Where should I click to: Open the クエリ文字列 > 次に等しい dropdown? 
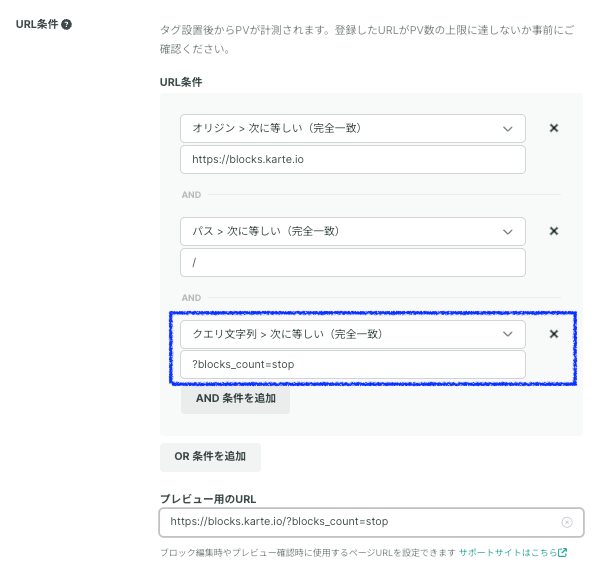pos(353,334)
